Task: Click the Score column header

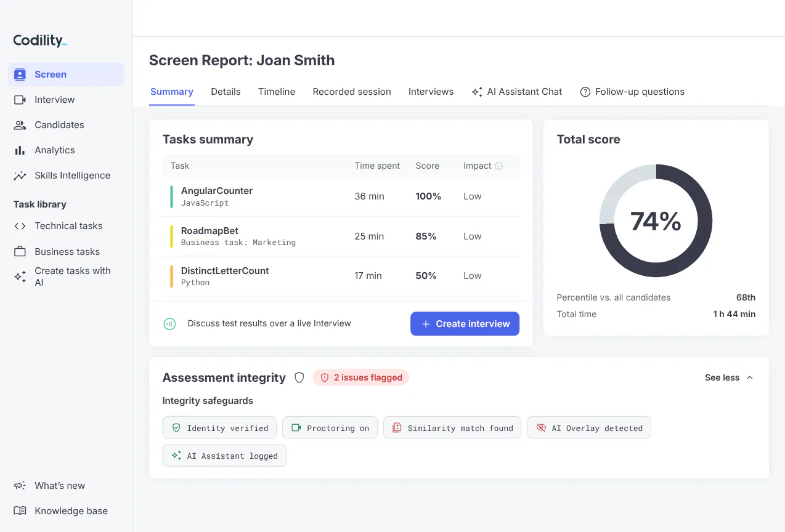Action: click(427, 166)
